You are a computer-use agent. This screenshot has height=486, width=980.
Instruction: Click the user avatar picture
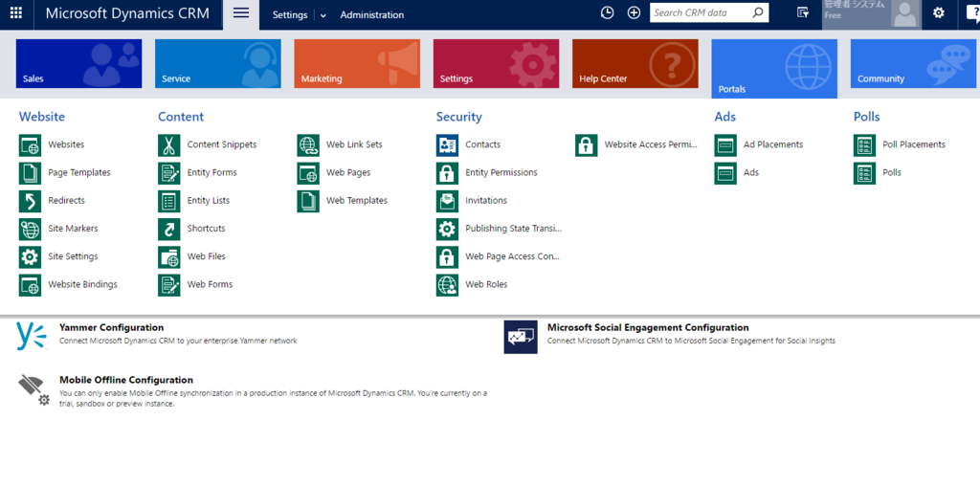pyautogui.click(x=905, y=13)
